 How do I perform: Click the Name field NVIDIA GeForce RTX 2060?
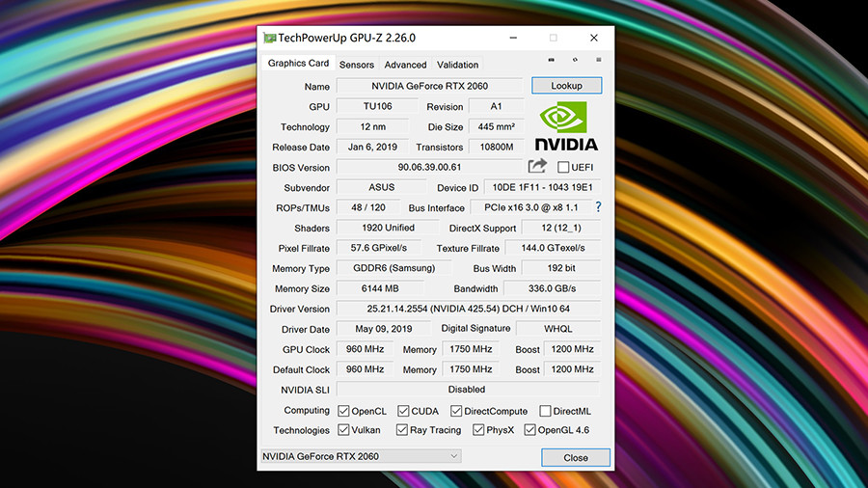(x=429, y=86)
